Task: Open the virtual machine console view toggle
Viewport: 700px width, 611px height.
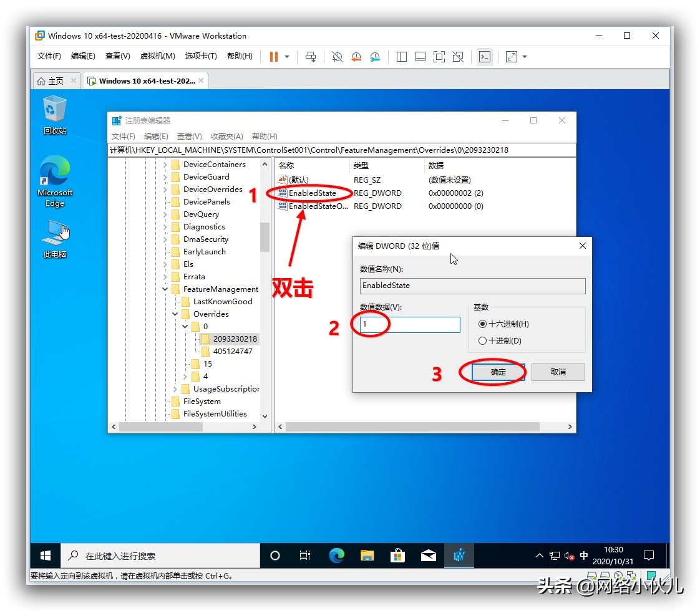Action: click(485, 57)
